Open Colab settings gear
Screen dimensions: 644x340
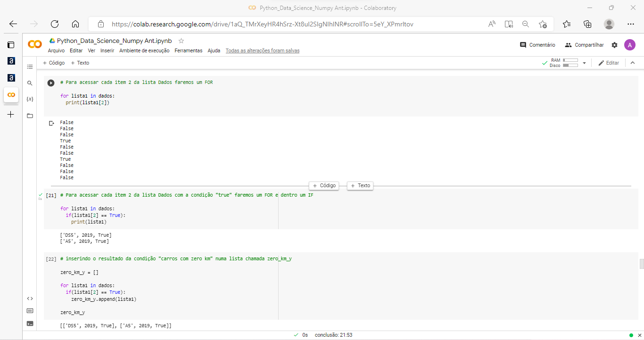(614, 45)
